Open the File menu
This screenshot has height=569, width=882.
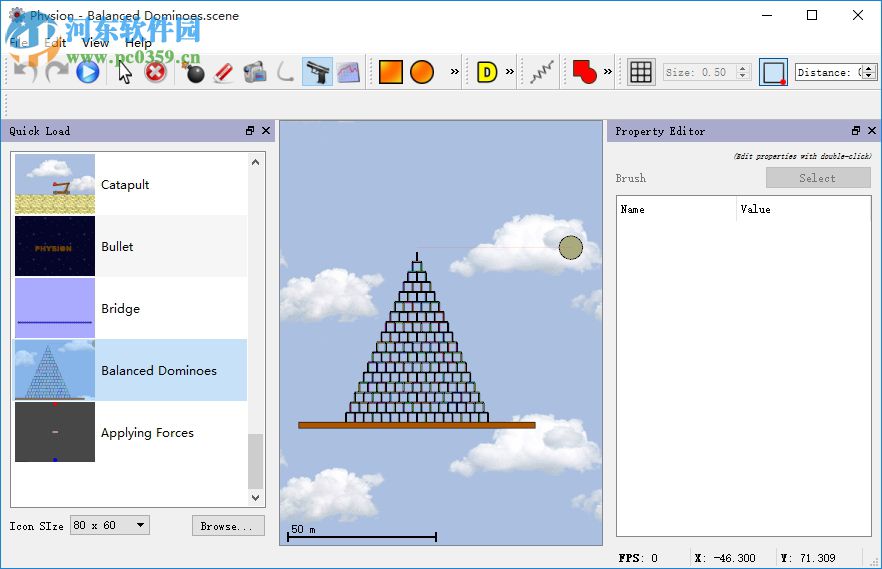coord(18,43)
